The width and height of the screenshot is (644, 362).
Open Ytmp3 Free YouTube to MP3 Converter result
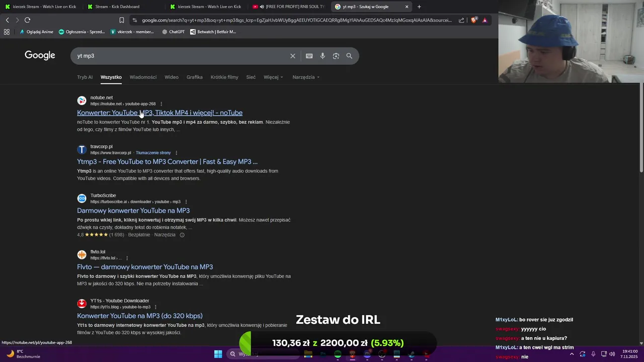pos(167,161)
